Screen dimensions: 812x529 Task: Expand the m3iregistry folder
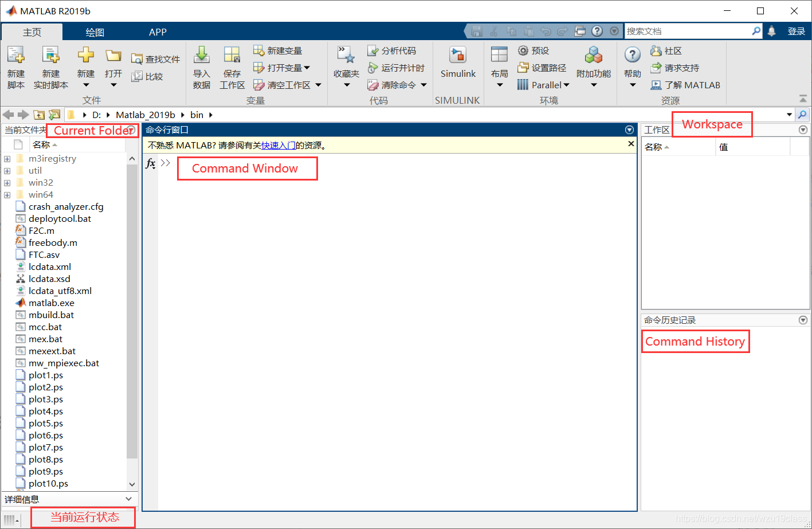pyautogui.click(x=7, y=159)
